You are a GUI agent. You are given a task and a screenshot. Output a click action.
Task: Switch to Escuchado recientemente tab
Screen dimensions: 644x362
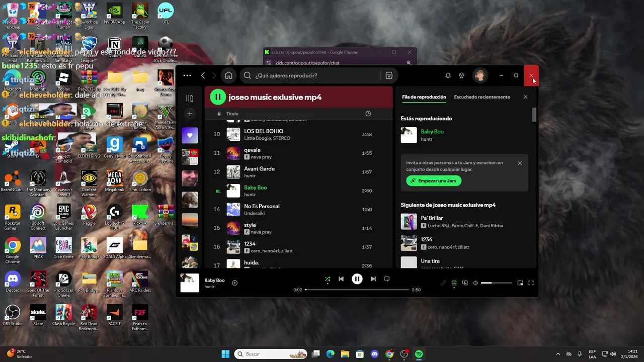(482, 97)
